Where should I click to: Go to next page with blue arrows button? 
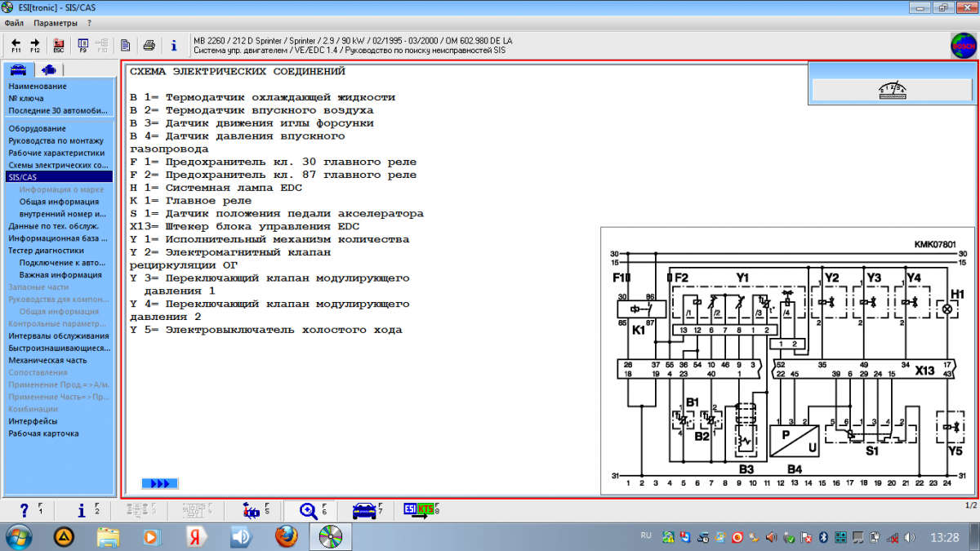pyautogui.click(x=159, y=484)
